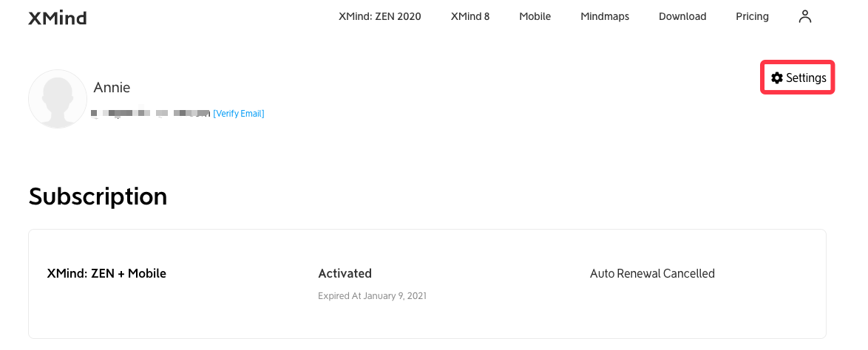
Task: Open the Mindmaps gallery
Action: coord(605,16)
